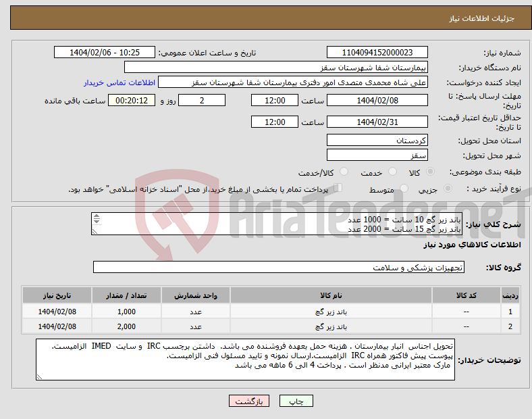Click the date cell 1404/02/08 in row 2
This screenshot has height=419, width=532.
(57, 326)
